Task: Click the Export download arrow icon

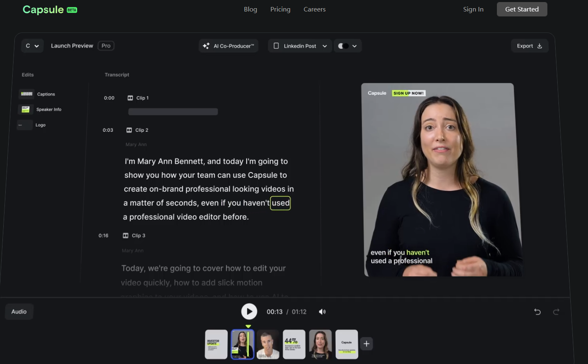Action: tap(540, 46)
